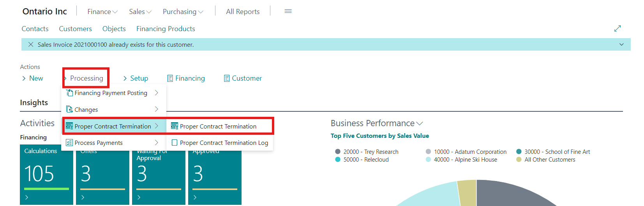Open the Process Payments submenu
The height and width of the screenshot is (206, 644).
click(99, 143)
